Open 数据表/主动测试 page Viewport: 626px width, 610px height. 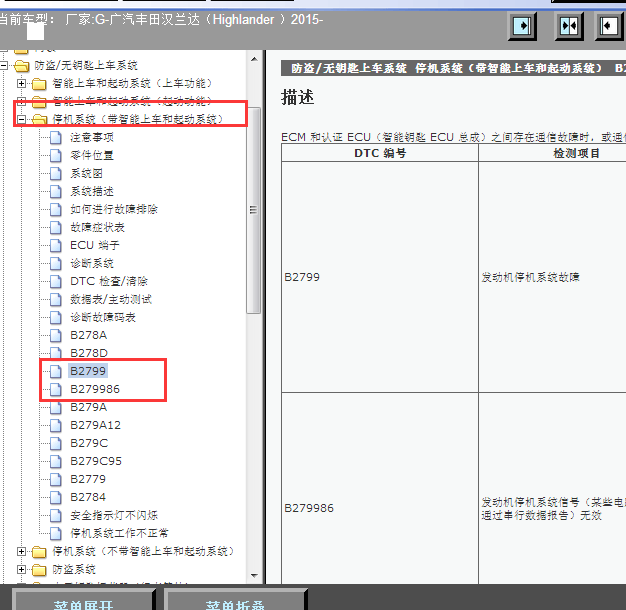pos(111,299)
